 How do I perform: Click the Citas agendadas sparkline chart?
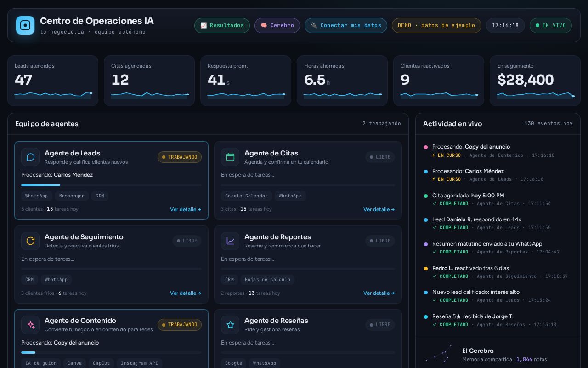tap(149, 95)
